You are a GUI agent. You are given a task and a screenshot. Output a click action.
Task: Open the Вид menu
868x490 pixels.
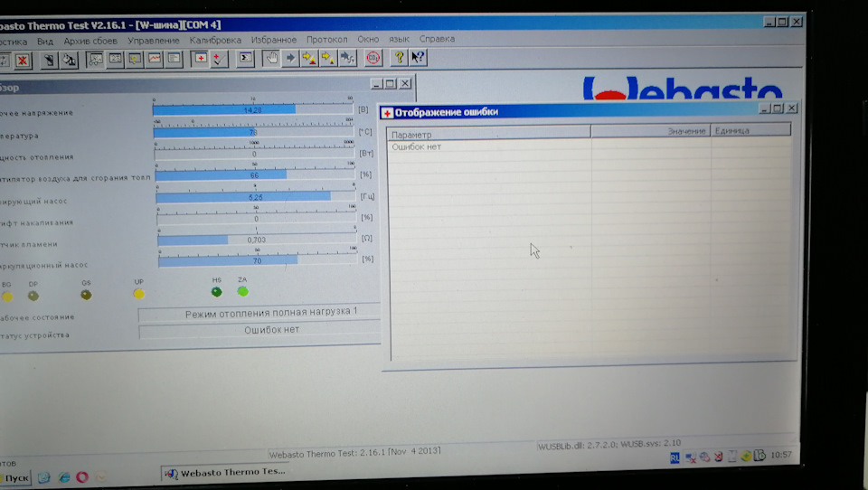[45, 42]
